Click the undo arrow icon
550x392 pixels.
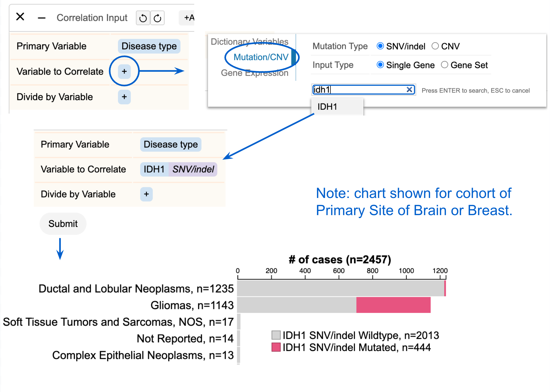point(143,18)
